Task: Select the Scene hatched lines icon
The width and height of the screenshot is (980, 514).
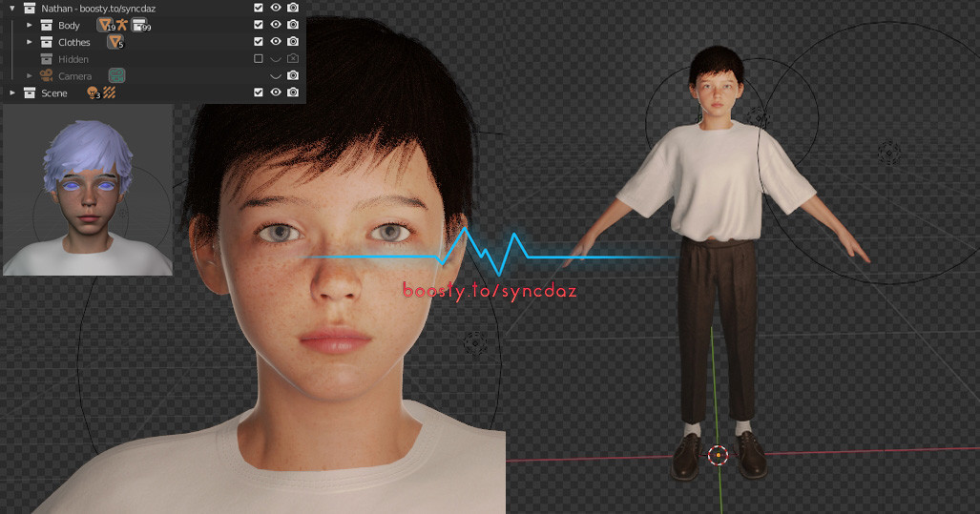Action: point(110,93)
